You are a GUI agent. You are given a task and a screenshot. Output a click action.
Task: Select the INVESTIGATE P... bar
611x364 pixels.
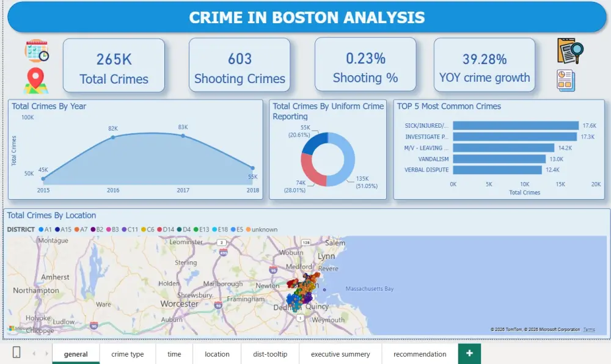[514, 137]
